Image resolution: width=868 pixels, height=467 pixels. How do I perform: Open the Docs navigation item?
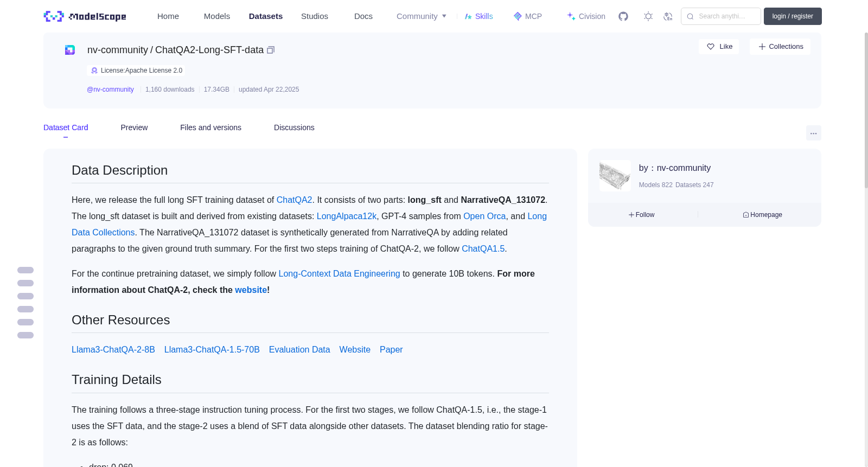[x=363, y=16]
